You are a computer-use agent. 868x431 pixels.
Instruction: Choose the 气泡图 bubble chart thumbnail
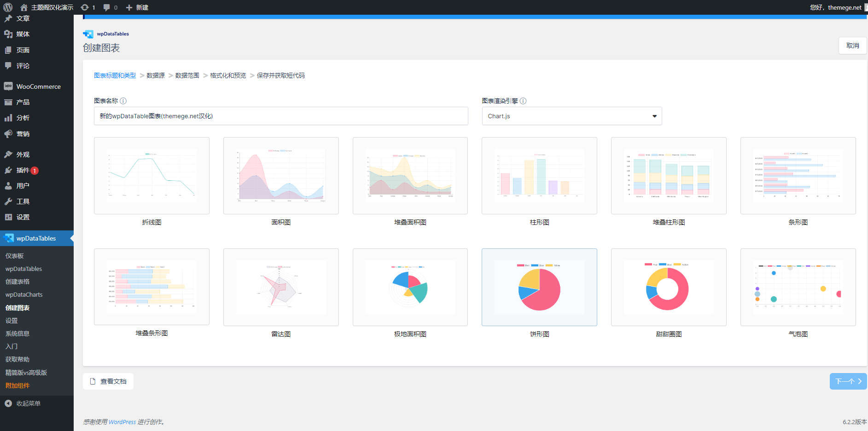pos(798,287)
